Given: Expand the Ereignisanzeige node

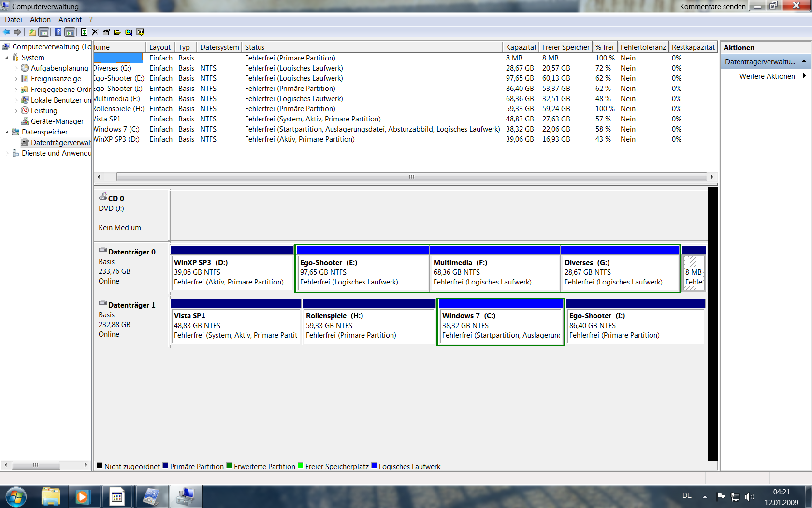Looking at the screenshot, I should click(16, 79).
